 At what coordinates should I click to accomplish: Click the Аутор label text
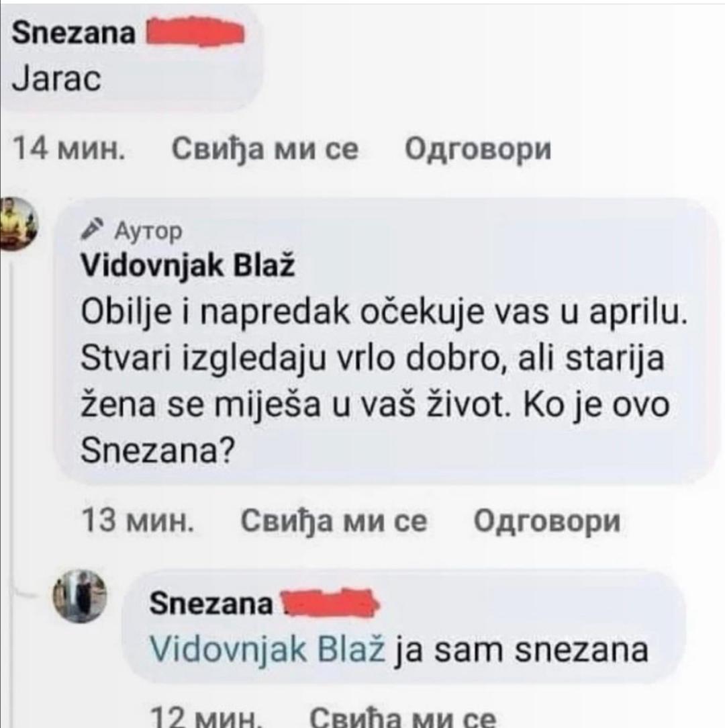click(x=148, y=230)
